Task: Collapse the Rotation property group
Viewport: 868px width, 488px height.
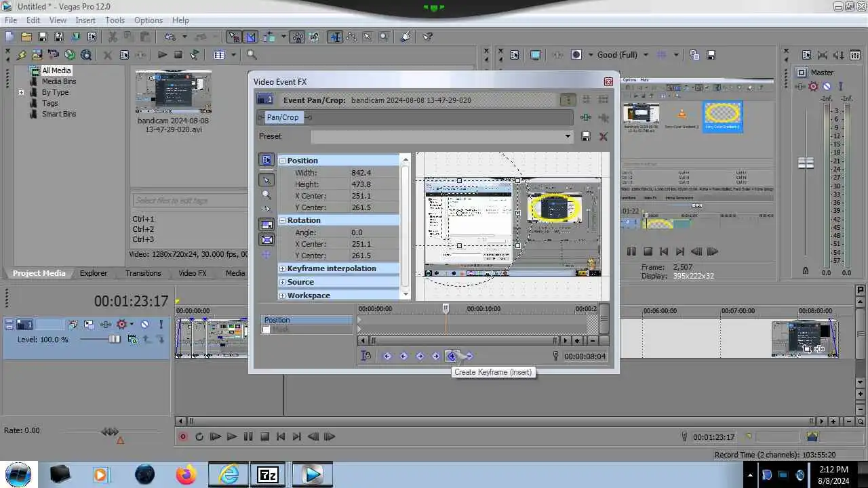Action: pos(283,220)
